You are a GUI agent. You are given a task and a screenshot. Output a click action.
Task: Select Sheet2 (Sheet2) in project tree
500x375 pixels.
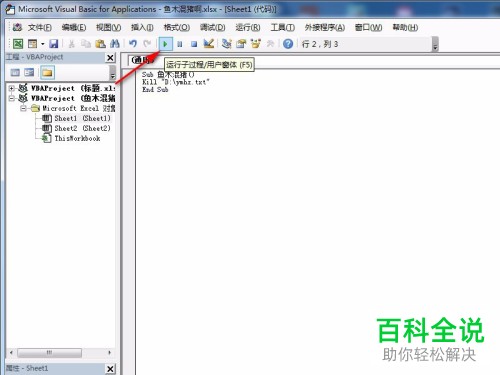(82, 128)
